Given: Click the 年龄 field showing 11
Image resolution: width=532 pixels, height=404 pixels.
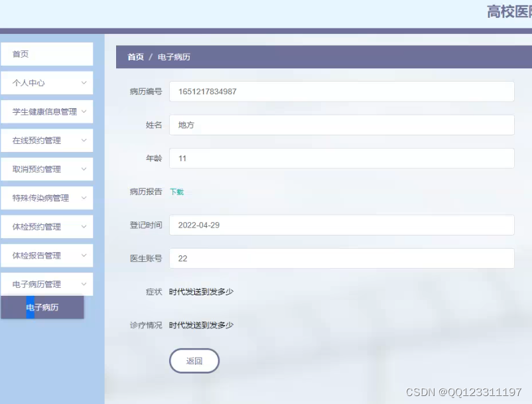Looking at the screenshot, I should coord(342,159).
